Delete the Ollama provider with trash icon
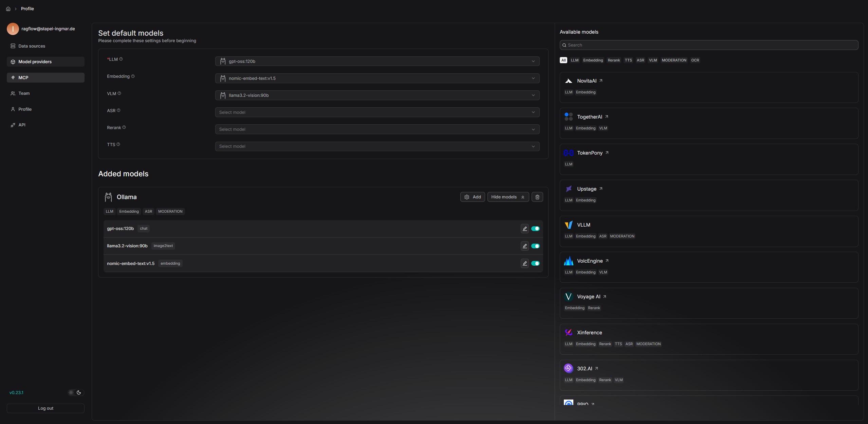 tap(537, 197)
